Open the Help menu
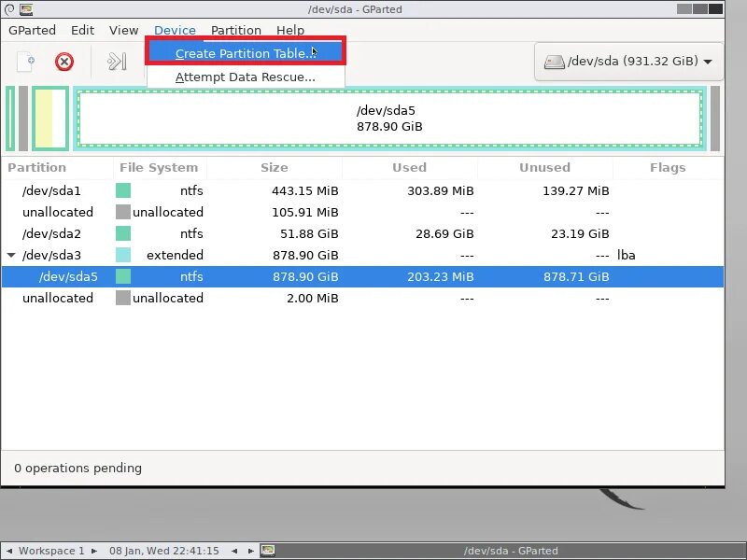 [290, 30]
